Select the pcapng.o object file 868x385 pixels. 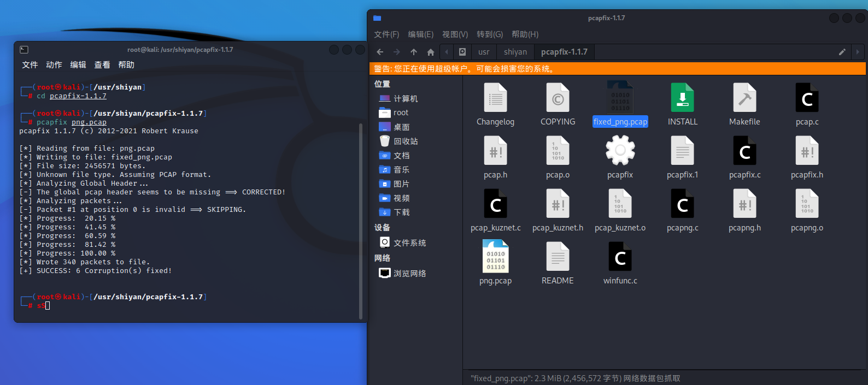(807, 204)
